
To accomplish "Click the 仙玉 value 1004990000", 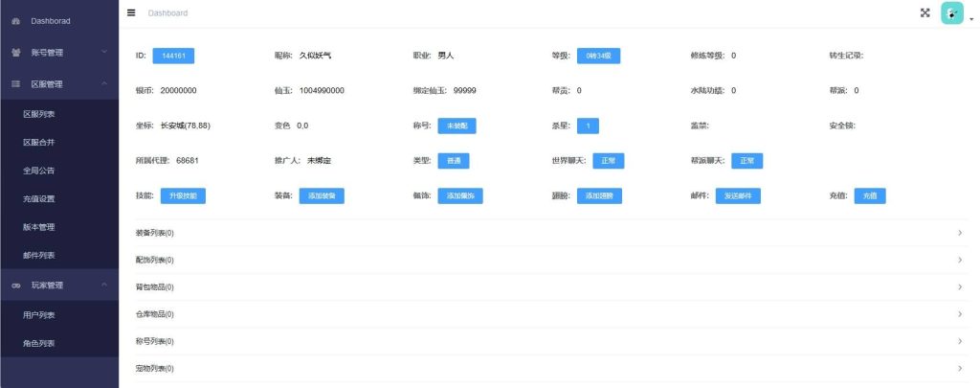I will (322, 91).
